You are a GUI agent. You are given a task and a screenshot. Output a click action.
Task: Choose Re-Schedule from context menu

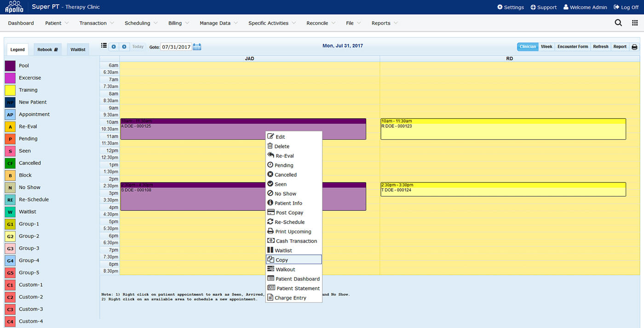coord(289,222)
